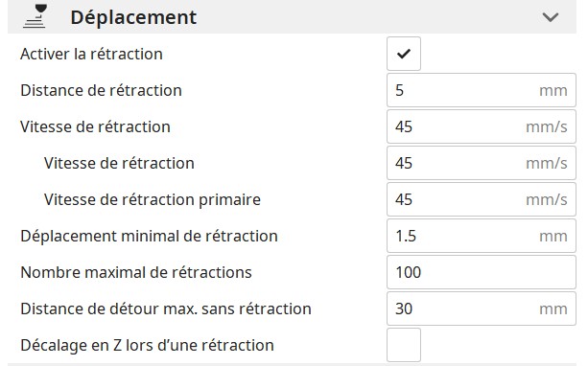Uncheck Activer la rétraction checkbox

point(404,54)
